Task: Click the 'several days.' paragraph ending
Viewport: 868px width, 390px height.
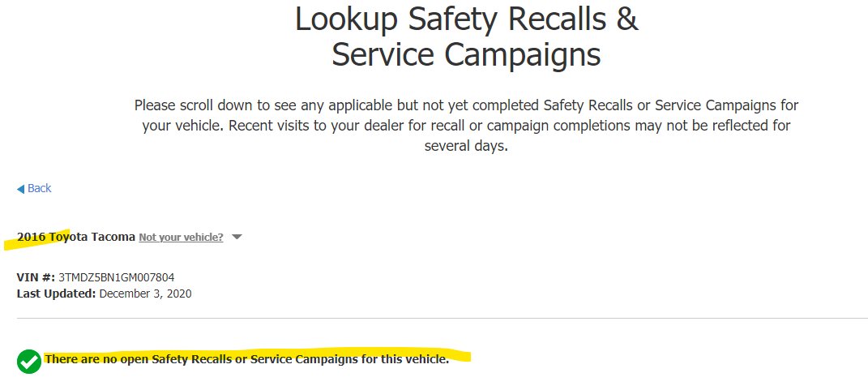Action: (x=466, y=146)
